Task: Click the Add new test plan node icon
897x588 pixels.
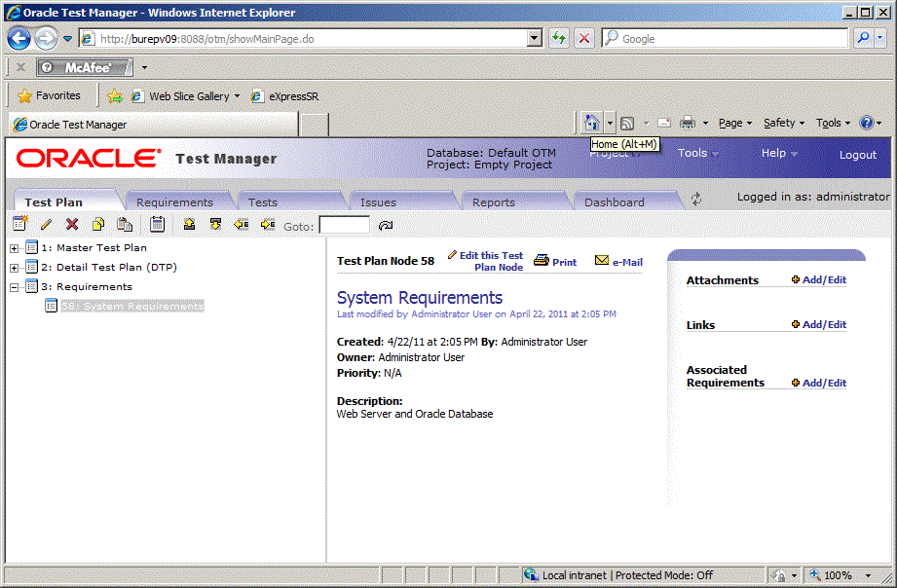Action: [x=20, y=224]
